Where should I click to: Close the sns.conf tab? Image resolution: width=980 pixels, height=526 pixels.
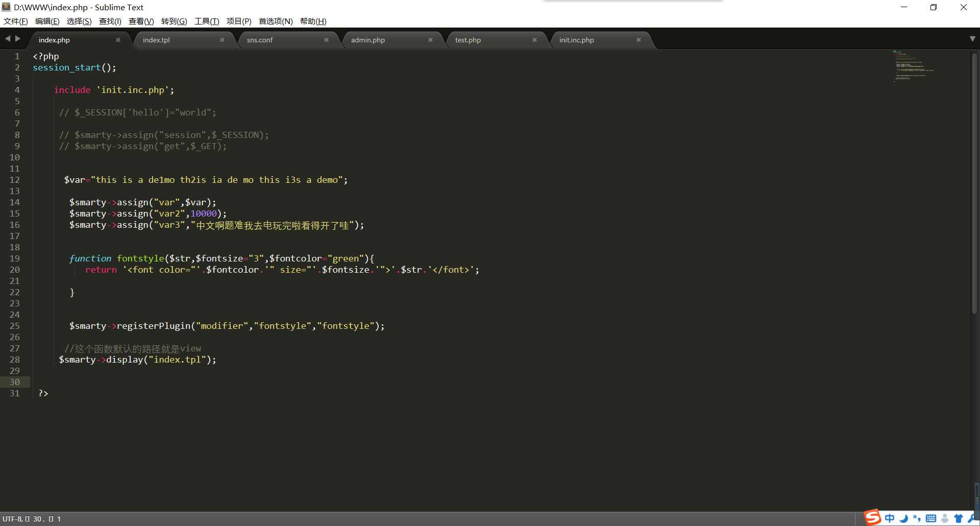pos(326,40)
